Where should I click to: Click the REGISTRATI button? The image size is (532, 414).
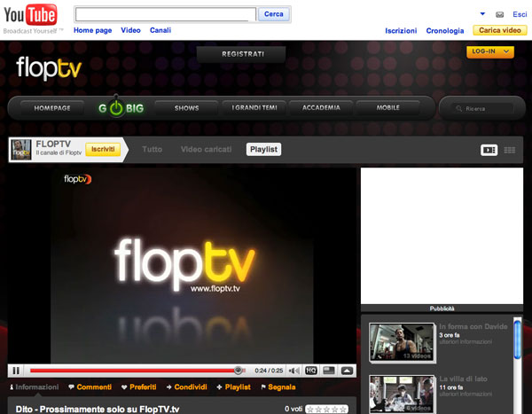pos(243,54)
